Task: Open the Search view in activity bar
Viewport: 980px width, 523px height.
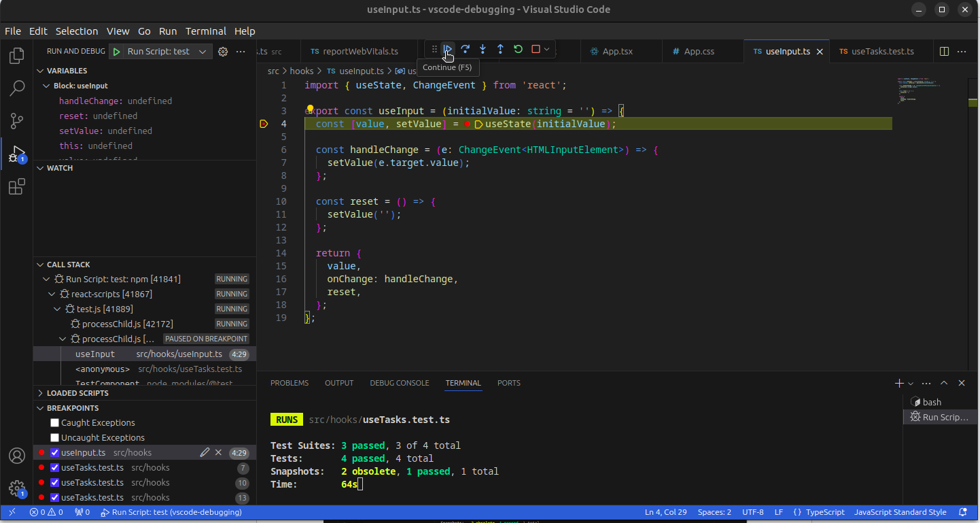Action: click(x=17, y=88)
